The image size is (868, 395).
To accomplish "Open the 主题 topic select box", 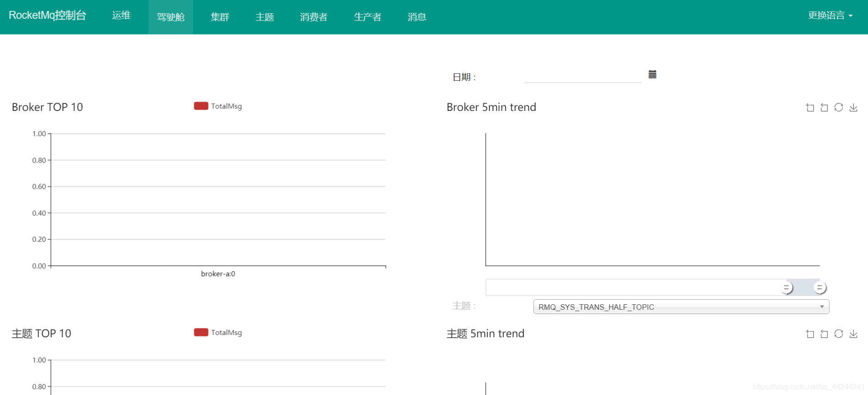I will pos(681,307).
